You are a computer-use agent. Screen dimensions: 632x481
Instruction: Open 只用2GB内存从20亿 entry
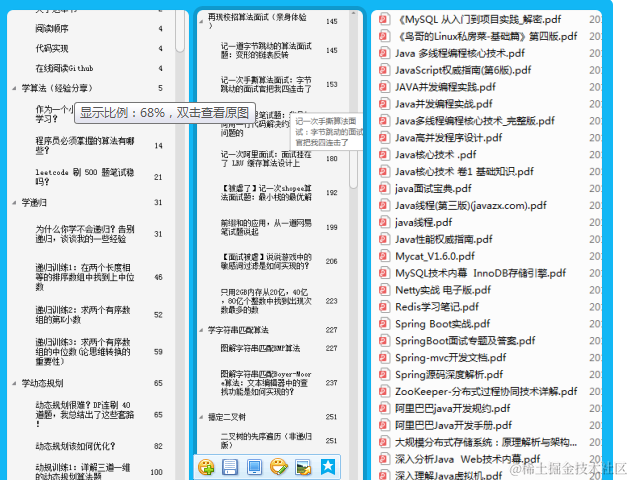[266, 301]
